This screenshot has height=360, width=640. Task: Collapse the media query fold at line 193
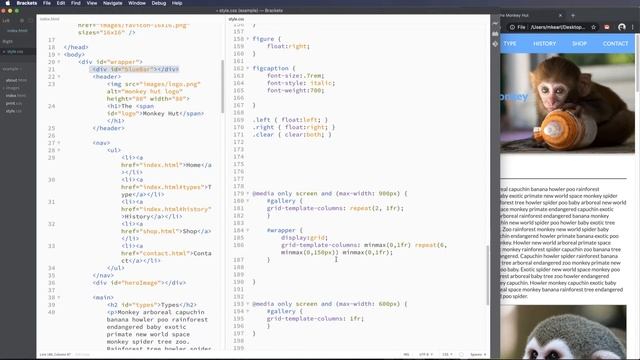tap(247, 304)
